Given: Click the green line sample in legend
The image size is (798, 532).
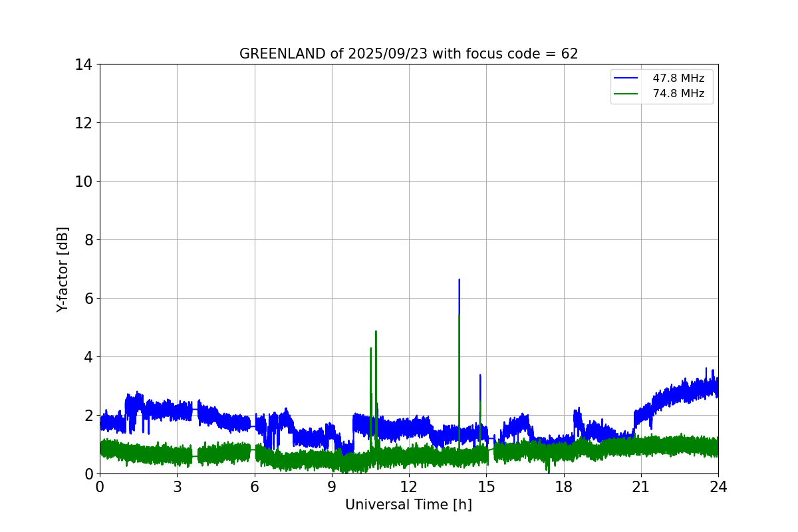Looking at the screenshot, I should click(x=626, y=94).
